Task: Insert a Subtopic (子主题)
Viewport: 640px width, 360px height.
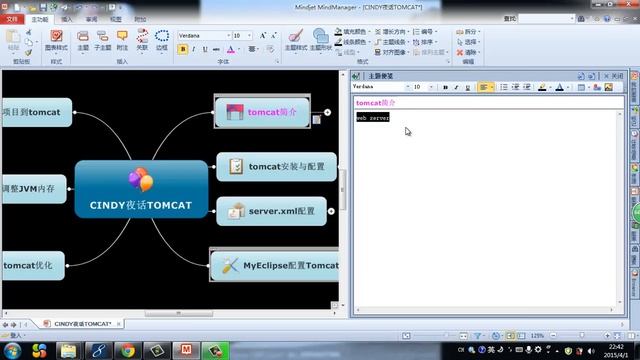Action: click(102, 40)
